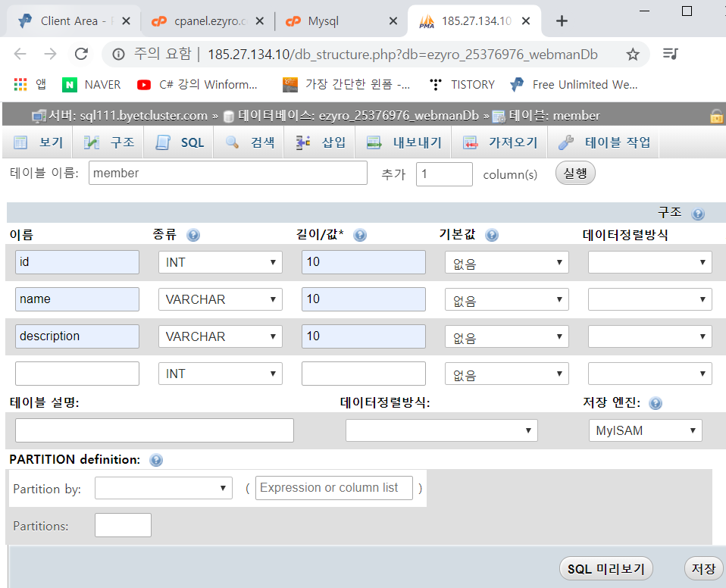Open the type dropdown for id column

point(221,262)
